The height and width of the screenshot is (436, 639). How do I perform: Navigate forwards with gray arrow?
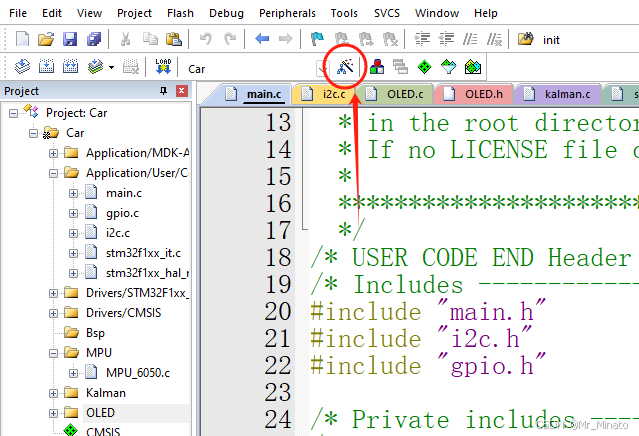pos(285,39)
